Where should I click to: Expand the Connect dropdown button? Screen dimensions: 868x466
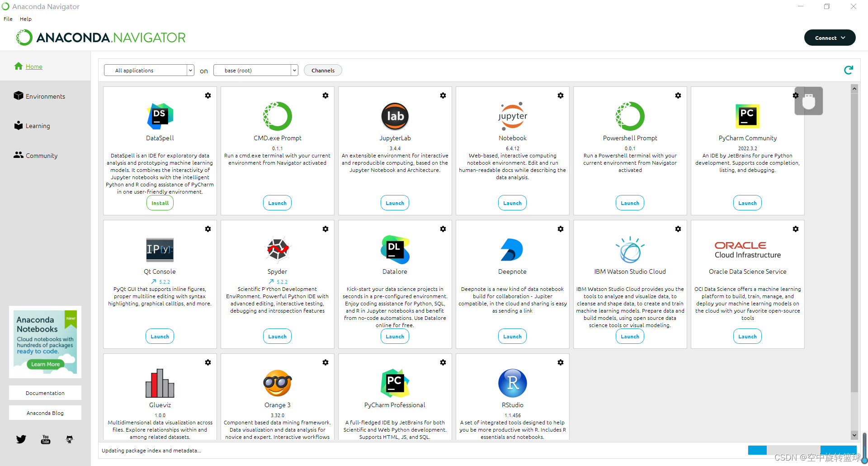pos(830,38)
